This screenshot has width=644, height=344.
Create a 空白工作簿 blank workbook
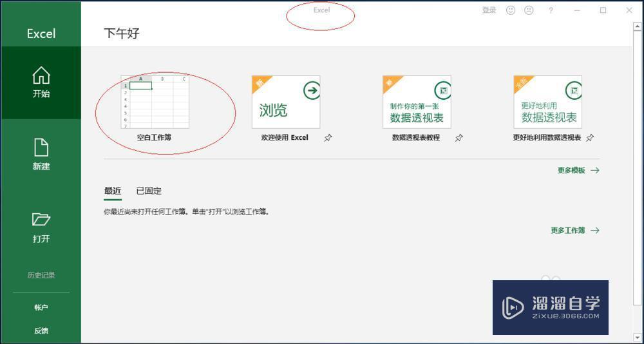coord(155,109)
